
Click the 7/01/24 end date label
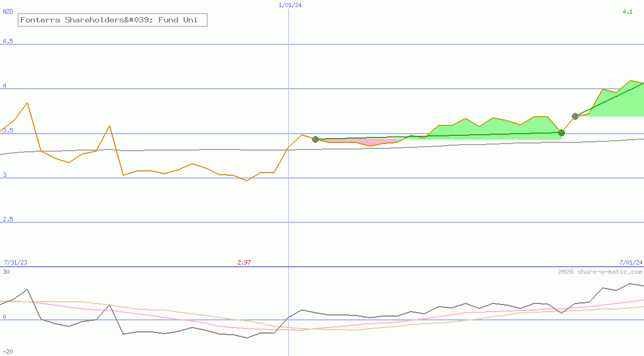[631, 262]
